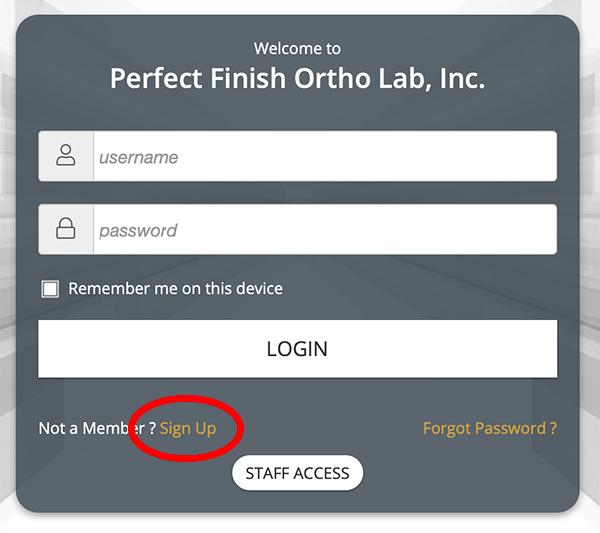Click the padlock icon beside password
This screenshot has width=600, height=533.
coord(66,230)
